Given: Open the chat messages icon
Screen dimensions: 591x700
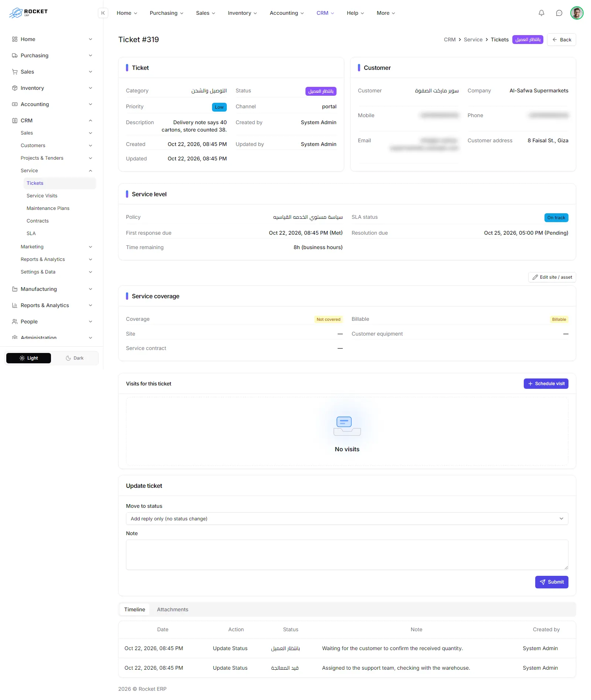Looking at the screenshot, I should [559, 13].
